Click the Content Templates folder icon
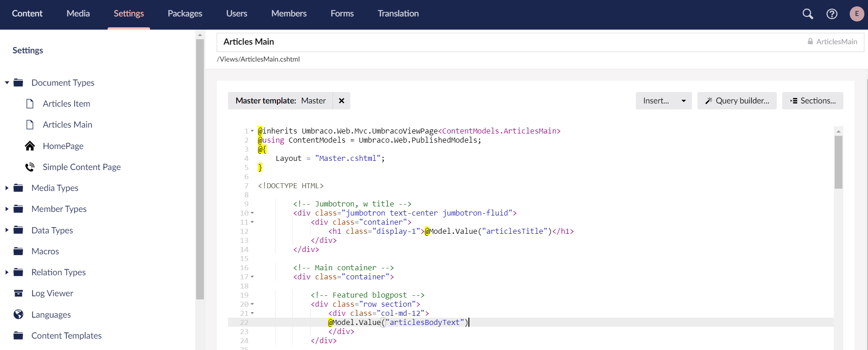 pos(18,335)
